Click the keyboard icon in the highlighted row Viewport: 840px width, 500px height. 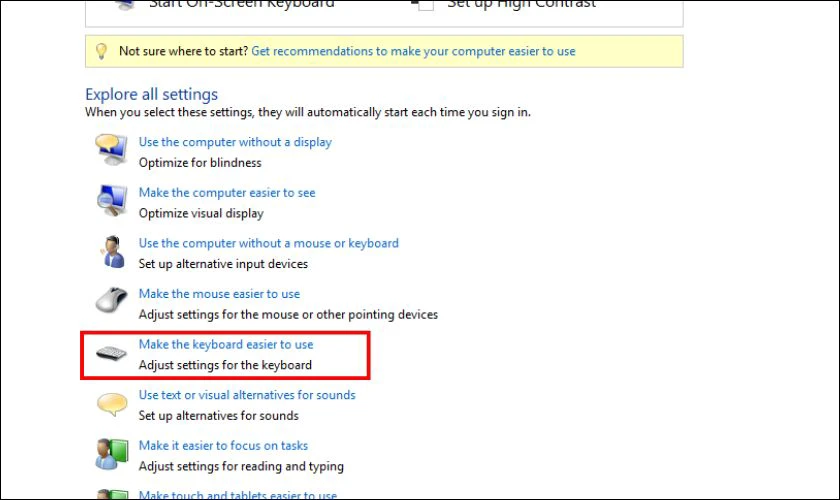pyautogui.click(x=111, y=353)
